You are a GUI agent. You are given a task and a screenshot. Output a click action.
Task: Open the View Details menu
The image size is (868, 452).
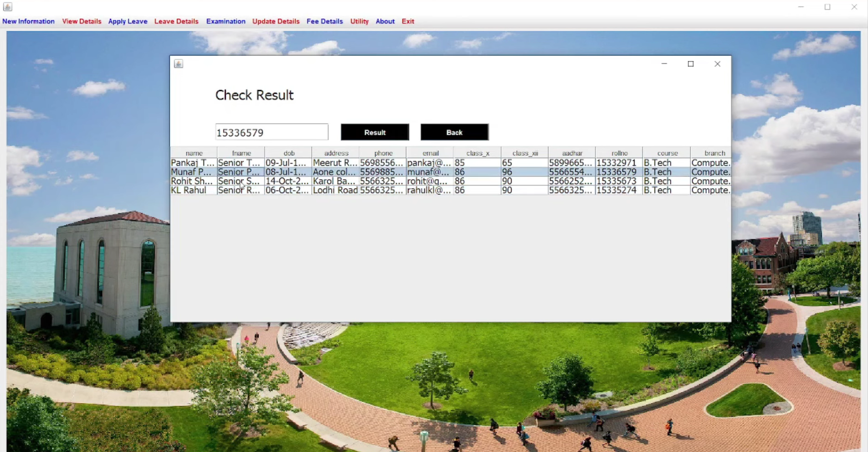coord(82,21)
